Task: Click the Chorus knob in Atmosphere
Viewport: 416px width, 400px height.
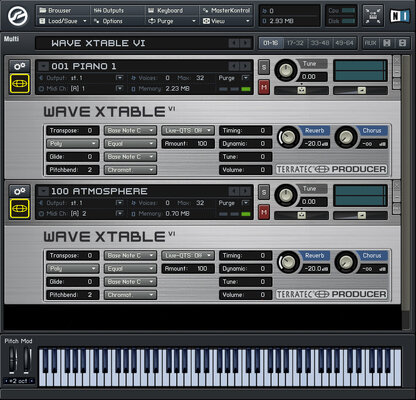Action: pos(346,262)
